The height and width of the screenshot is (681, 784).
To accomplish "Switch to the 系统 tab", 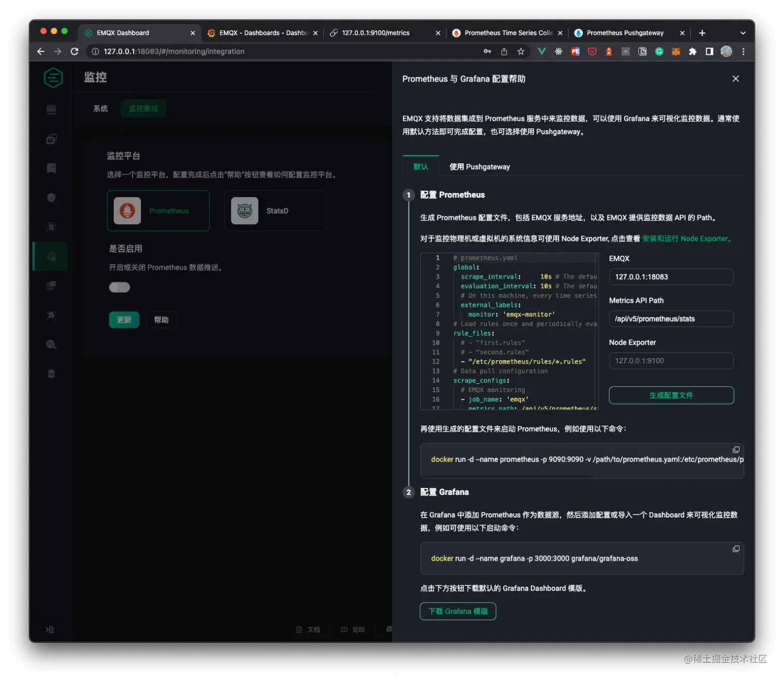I will 101,108.
